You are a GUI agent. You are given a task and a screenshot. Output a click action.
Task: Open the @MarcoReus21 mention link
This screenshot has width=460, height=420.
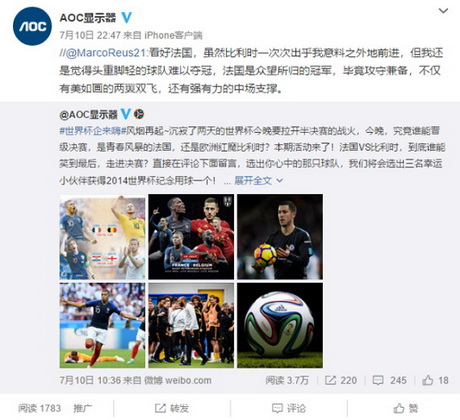[106, 53]
